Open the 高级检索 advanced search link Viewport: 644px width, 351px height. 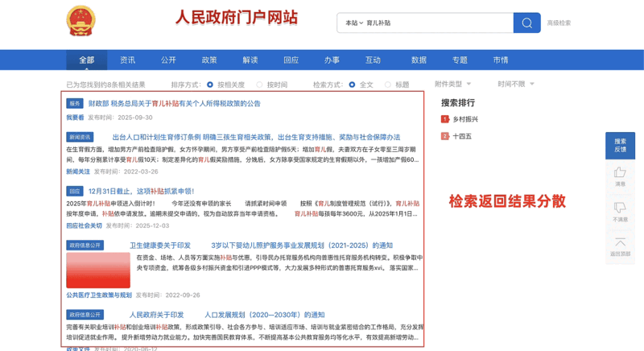559,23
